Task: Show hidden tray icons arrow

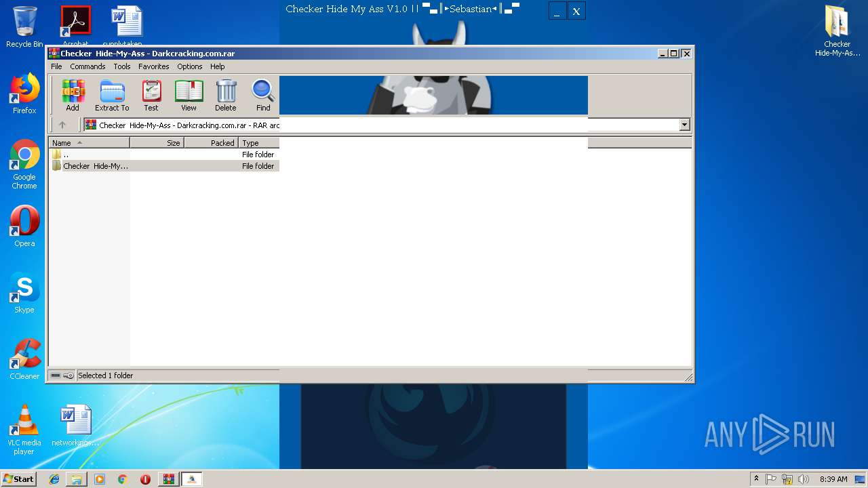Action: (x=756, y=479)
